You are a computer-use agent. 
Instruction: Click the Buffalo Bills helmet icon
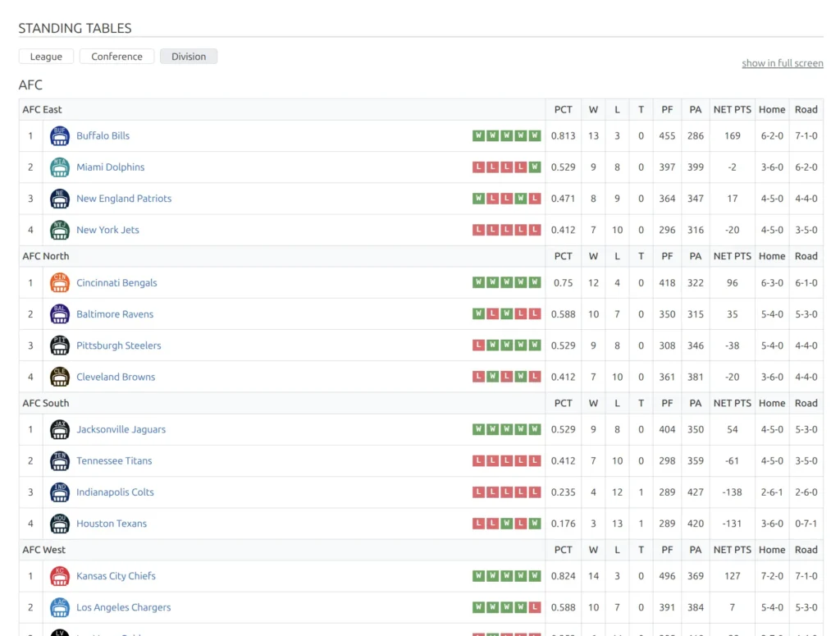[x=59, y=135]
